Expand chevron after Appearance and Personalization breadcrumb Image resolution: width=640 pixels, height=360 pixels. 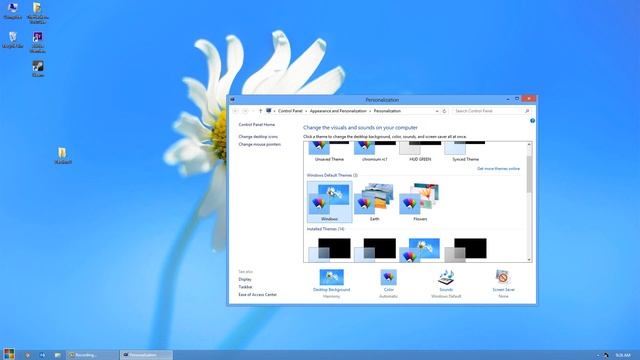pos(370,111)
